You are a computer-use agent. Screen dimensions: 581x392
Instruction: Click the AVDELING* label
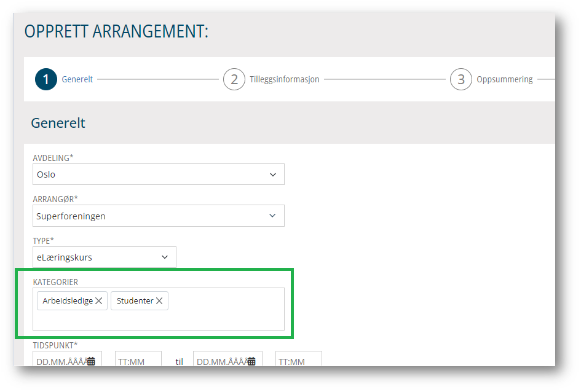pos(53,158)
